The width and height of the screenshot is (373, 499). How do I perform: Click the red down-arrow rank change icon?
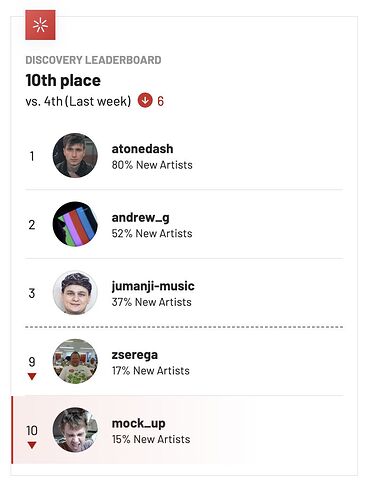[145, 100]
